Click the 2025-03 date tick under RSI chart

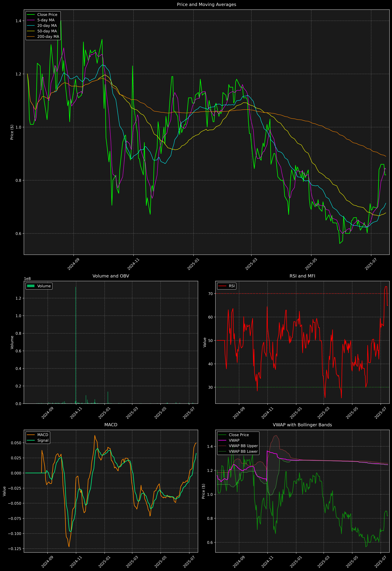(x=324, y=413)
